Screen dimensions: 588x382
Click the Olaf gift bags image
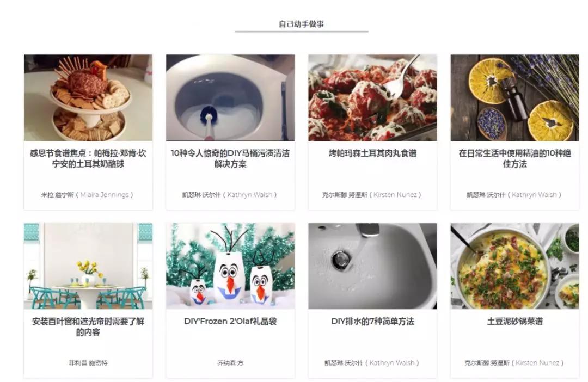click(x=230, y=266)
